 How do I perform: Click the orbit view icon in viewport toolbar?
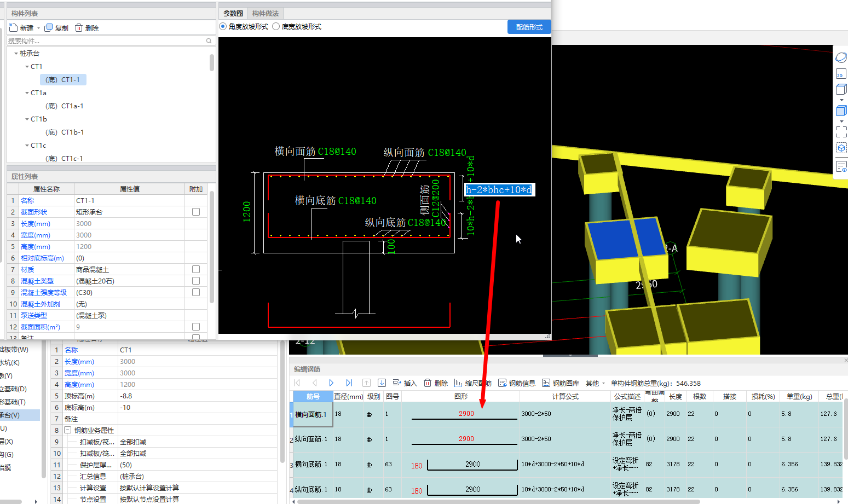(841, 57)
